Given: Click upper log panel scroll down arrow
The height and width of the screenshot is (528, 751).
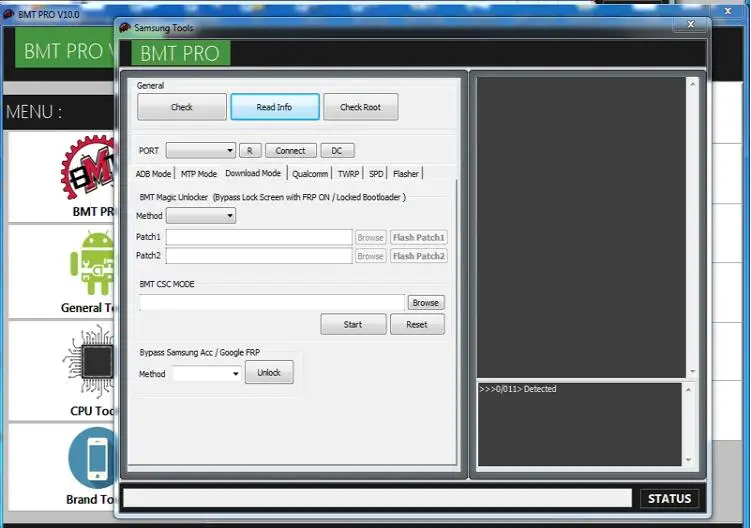Looking at the screenshot, I should (693, 372).
